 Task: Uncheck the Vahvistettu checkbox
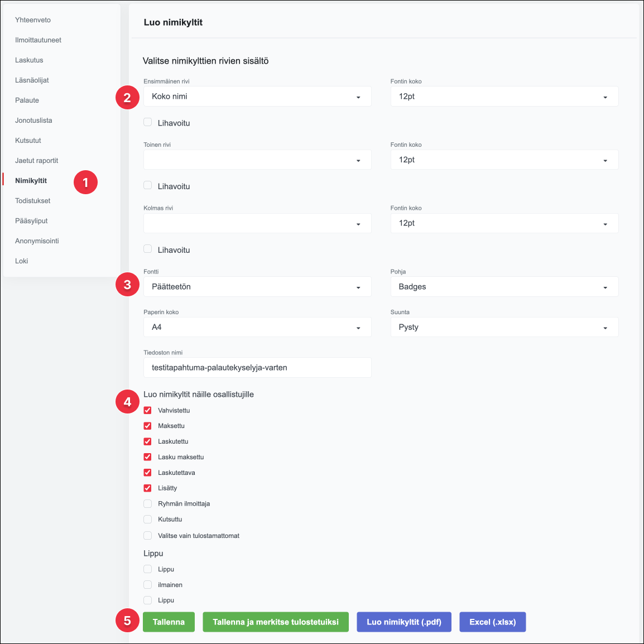(147, 410)
